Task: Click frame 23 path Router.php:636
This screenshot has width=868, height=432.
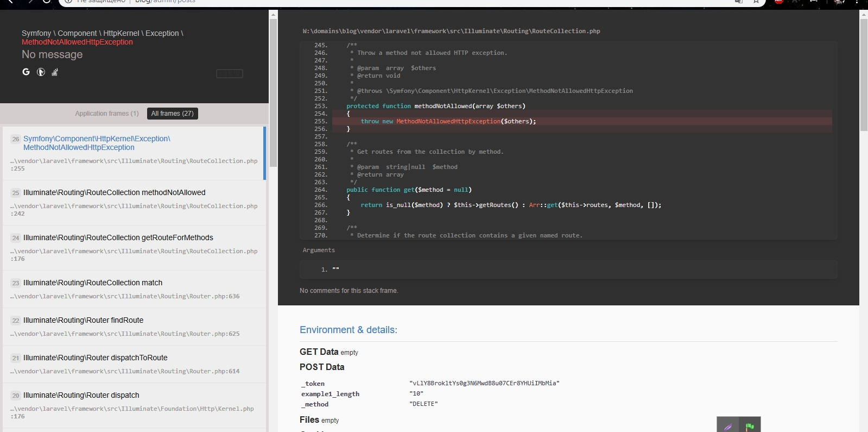Action: [x=125, y=296]
